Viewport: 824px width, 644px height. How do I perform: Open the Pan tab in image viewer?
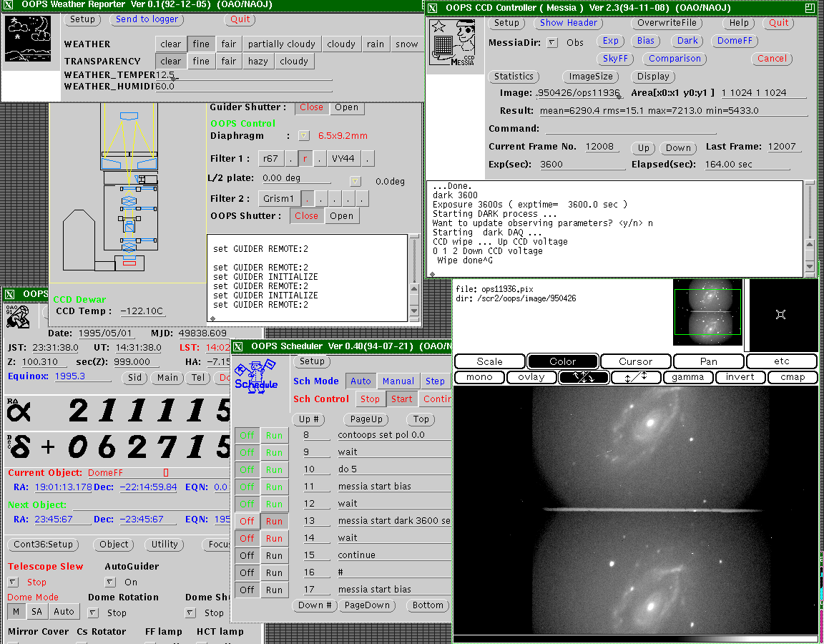pyautogui.click(x=708, y=361)
